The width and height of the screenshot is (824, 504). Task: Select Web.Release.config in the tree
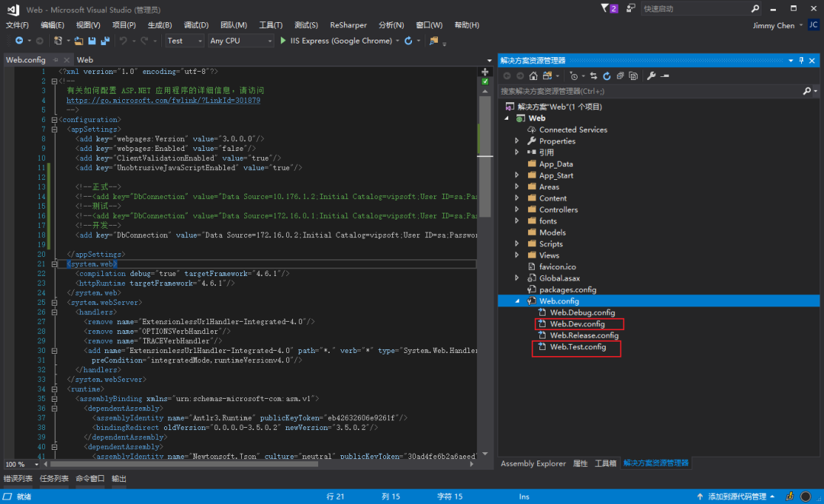click(584, 335)
